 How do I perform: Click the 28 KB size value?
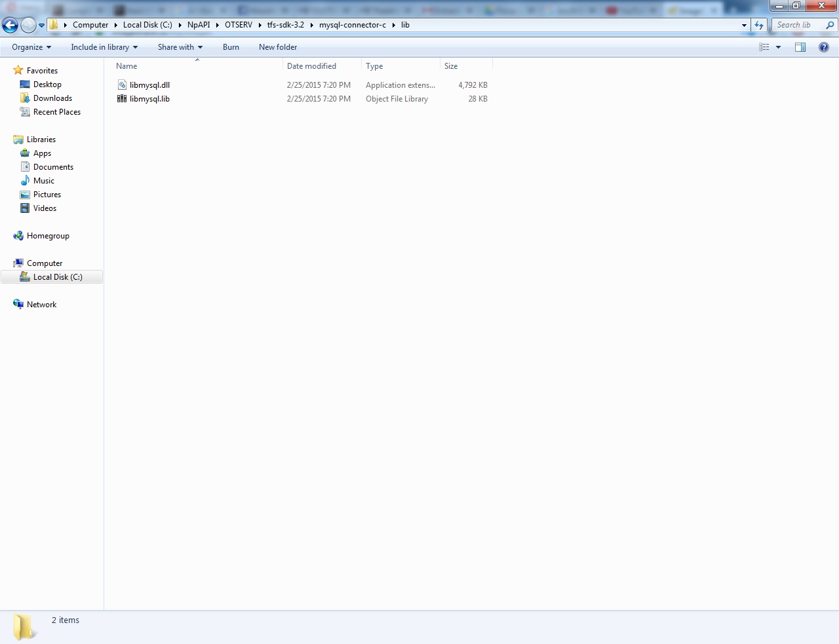click(x=478, y=99)
